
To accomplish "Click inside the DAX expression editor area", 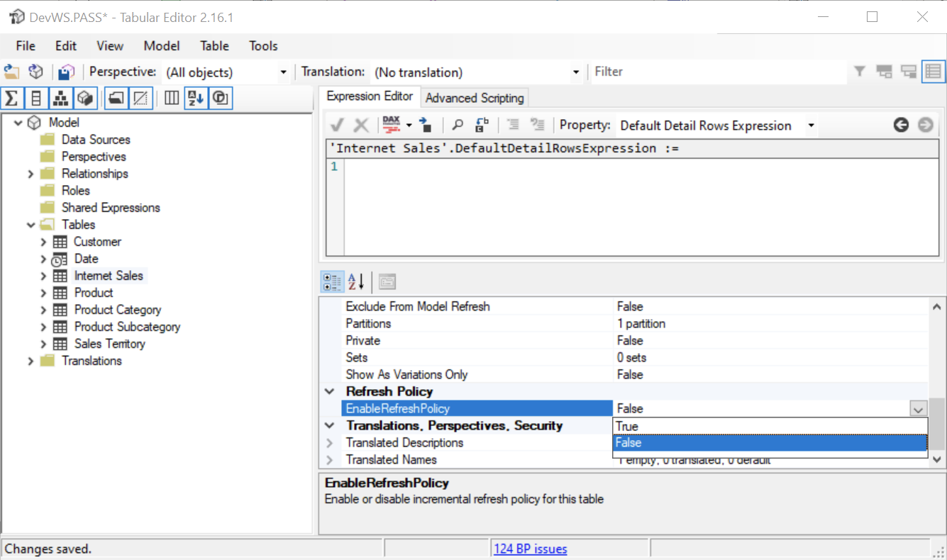I will 641,206.
